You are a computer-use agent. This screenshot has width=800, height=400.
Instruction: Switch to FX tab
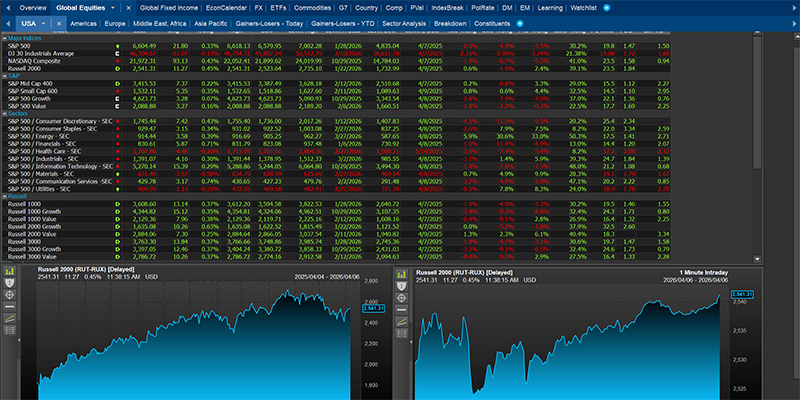pyautogui.click(x=259, y=8)
